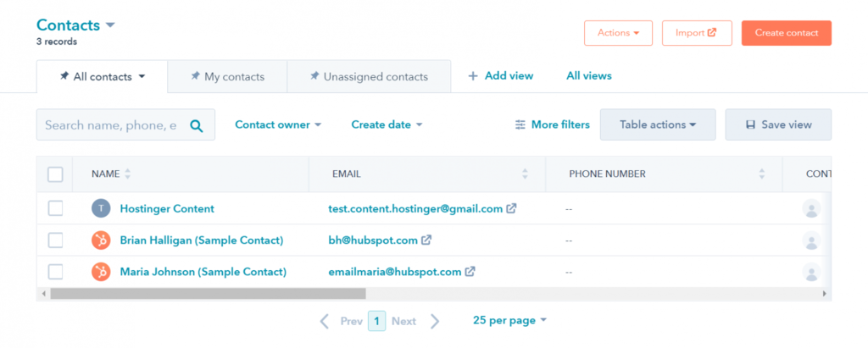Open Brian Halligan (Sample Contact) record
The height and width of the screenshot is (348, 868).
(202, 240)
